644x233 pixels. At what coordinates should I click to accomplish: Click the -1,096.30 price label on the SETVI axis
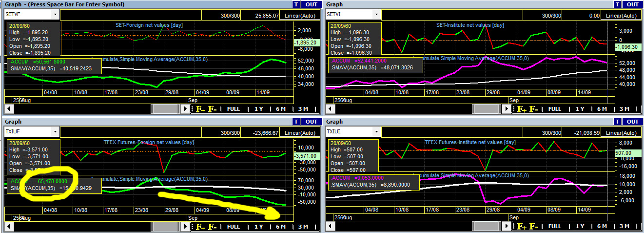[x=628, y=46]
